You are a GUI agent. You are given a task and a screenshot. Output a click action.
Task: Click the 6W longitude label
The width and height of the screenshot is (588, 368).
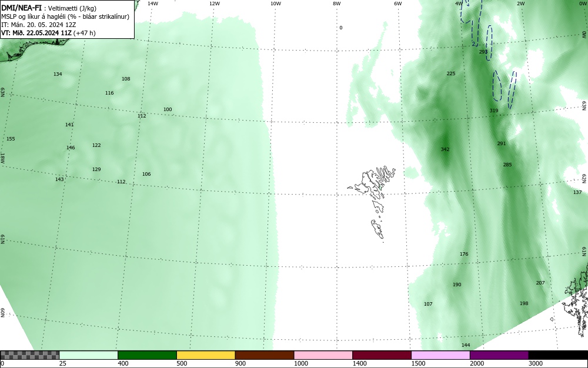398,4
